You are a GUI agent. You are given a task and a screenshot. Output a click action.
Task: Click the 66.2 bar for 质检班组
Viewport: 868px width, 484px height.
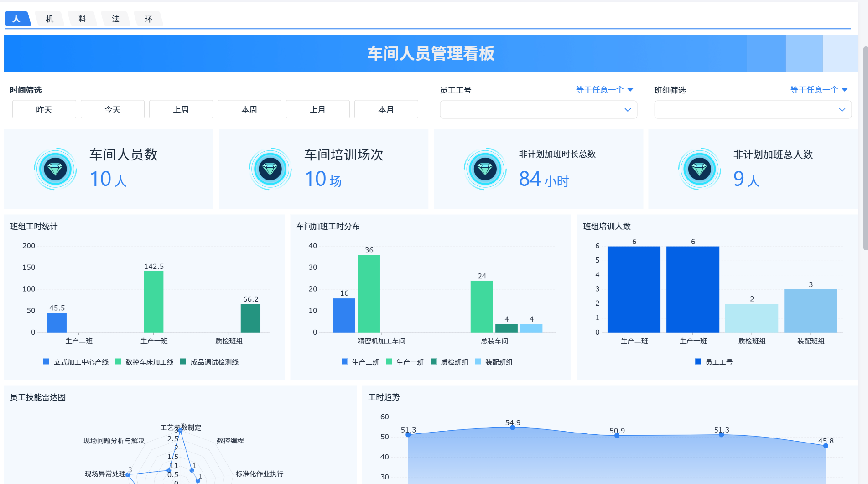[250, 318]
